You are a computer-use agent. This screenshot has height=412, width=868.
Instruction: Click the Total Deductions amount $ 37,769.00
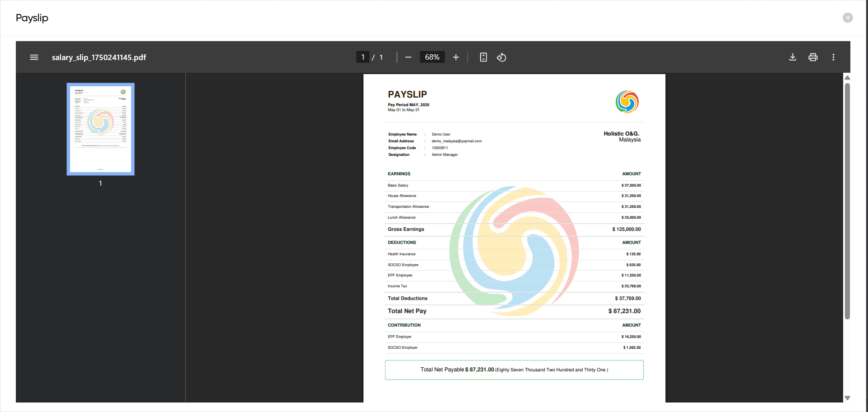click(628, 298)
